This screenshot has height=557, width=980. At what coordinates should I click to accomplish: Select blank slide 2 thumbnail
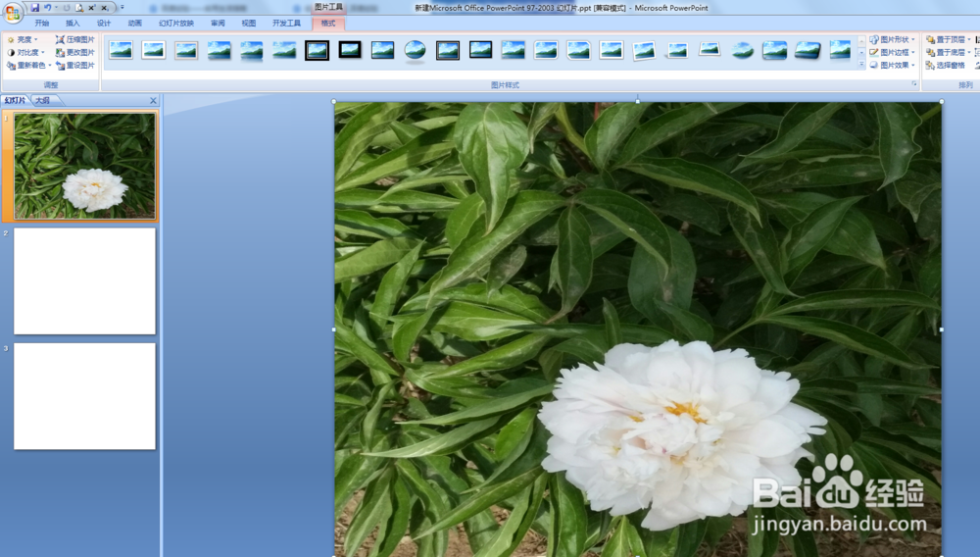(84, 280)
